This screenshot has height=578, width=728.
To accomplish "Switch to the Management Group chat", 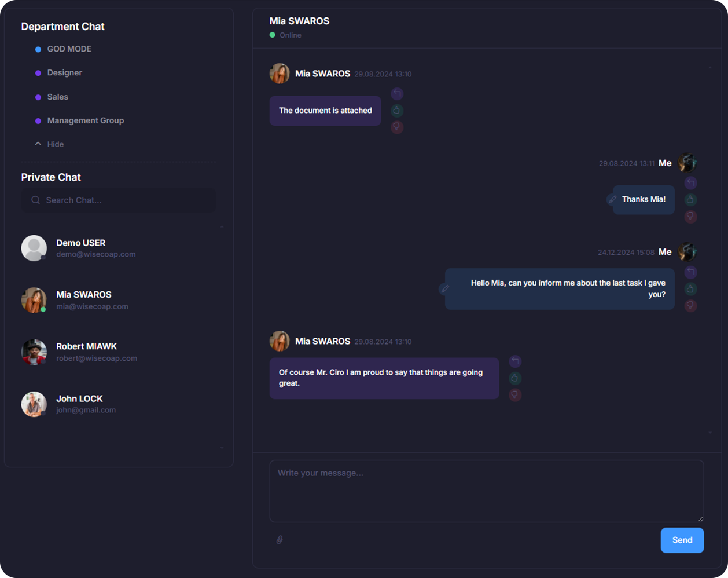I will (85, 120).
